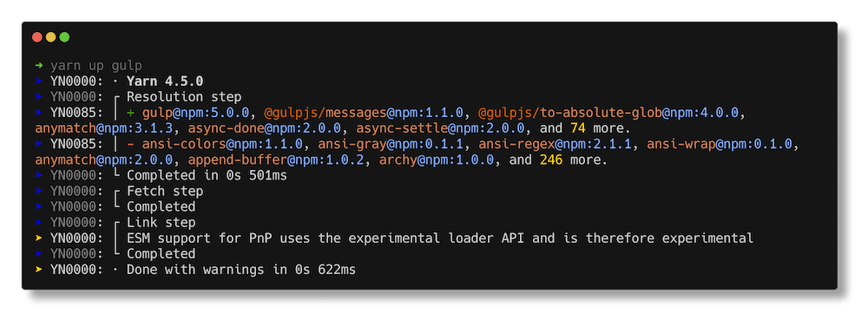Image resolution: width=868 pixels, height=320 pixels.
Task: Click the yellow minimize window dot
Action: click(x=51, y=37)
